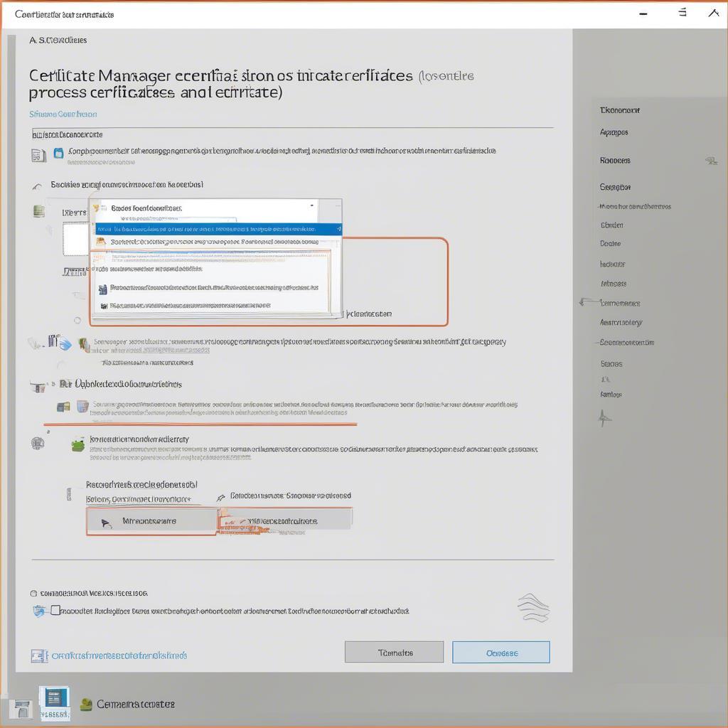Click the small arrow at the blue row's end
The width and height of the screenshot is (728, 728).
click(338, 230)
